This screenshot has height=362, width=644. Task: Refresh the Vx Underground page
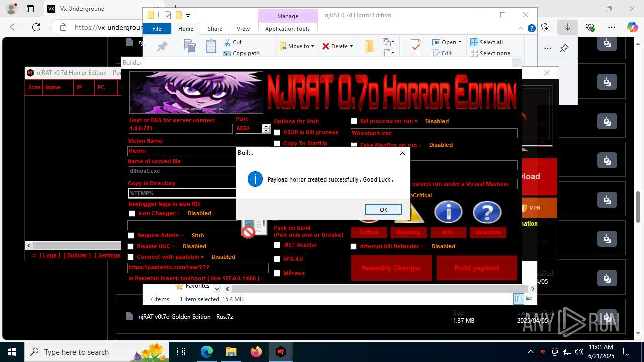pyautogui.click(x=36, y=27)
